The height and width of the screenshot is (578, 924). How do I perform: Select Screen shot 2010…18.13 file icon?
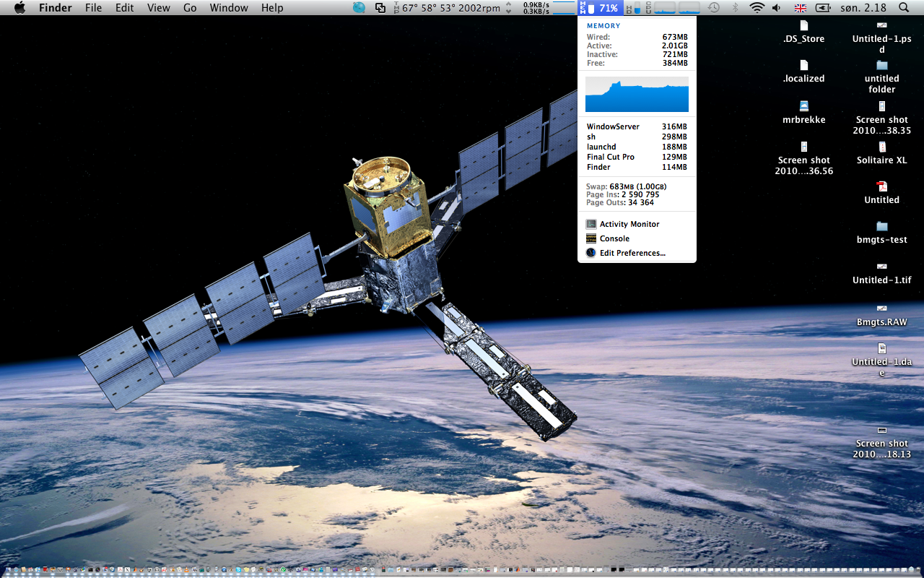point(881,441)
